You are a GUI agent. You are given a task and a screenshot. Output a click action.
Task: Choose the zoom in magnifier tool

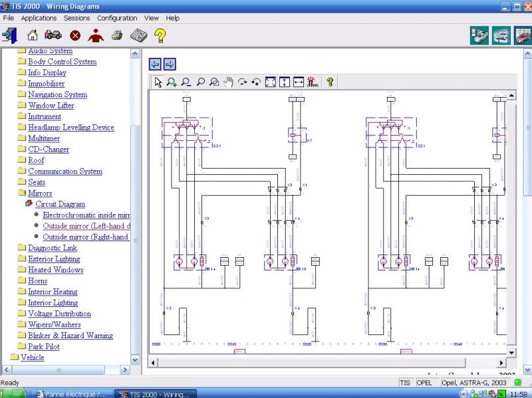(172, 82)
